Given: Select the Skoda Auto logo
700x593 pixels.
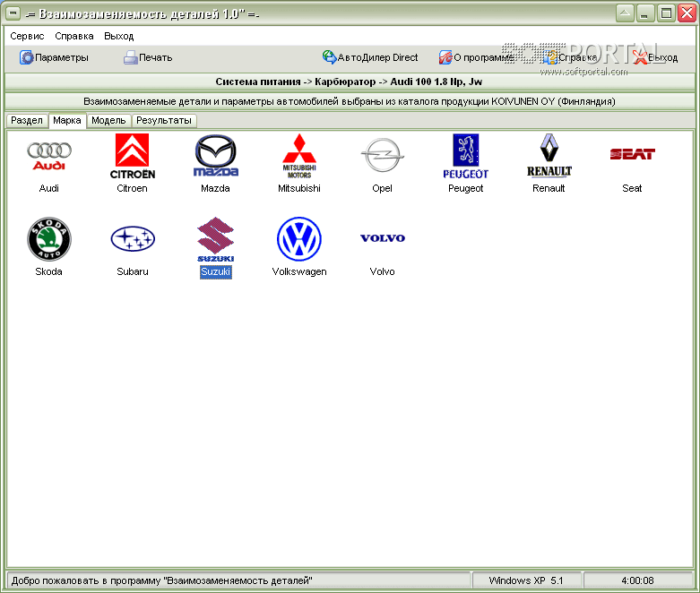Looking at the screenshot, I should [x=49, y=239].
